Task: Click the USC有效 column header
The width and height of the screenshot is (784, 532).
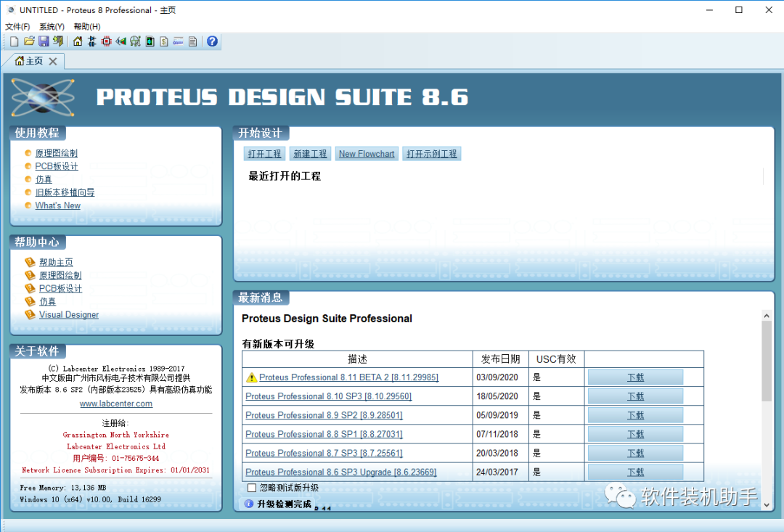Action: coord(556,359)
